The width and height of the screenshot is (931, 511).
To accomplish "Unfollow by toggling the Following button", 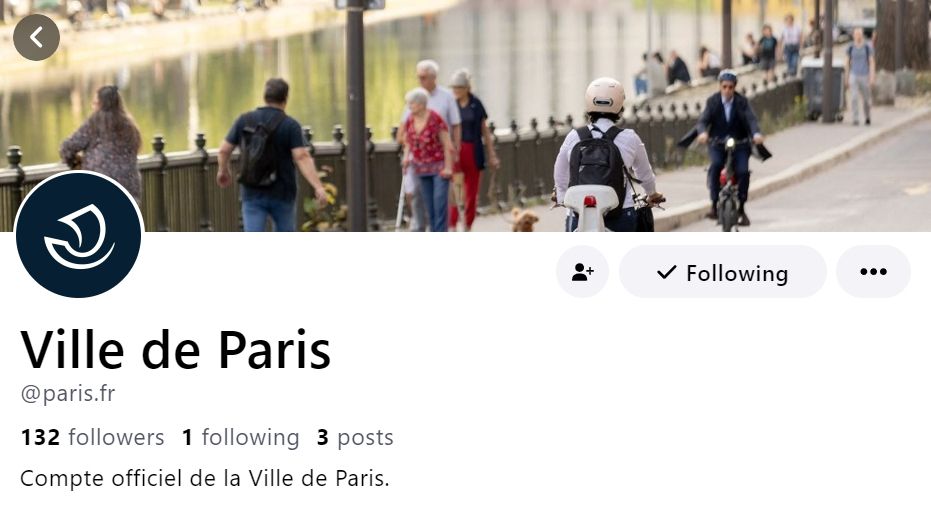I will [x=723, y=272].
